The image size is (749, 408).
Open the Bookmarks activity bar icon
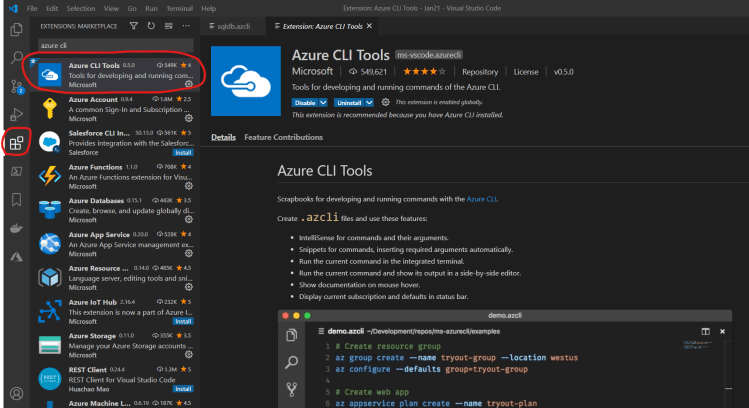point(16,199)
